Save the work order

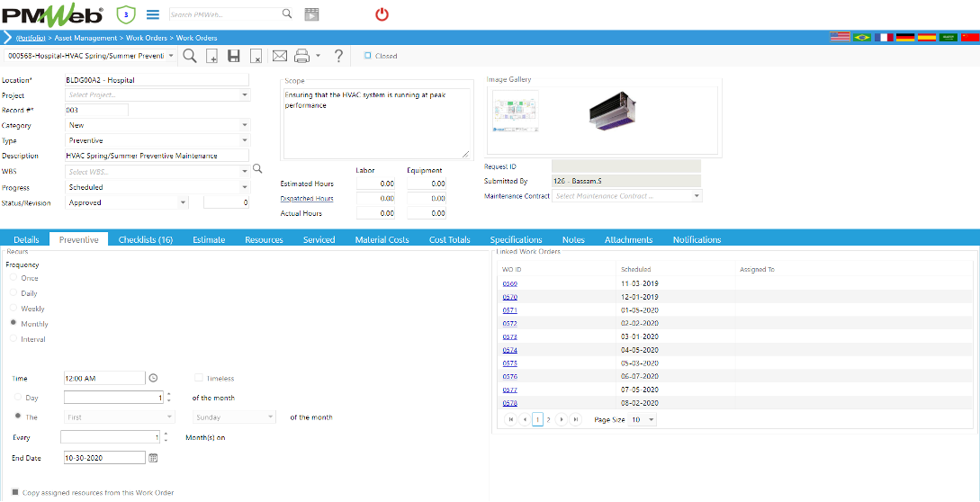coord(234,57)
